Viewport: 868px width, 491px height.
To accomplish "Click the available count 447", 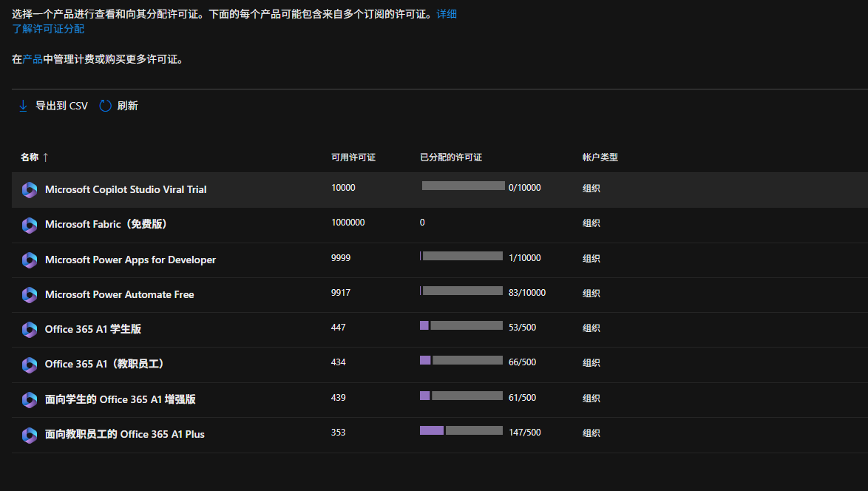I will (x=338, y=328).
